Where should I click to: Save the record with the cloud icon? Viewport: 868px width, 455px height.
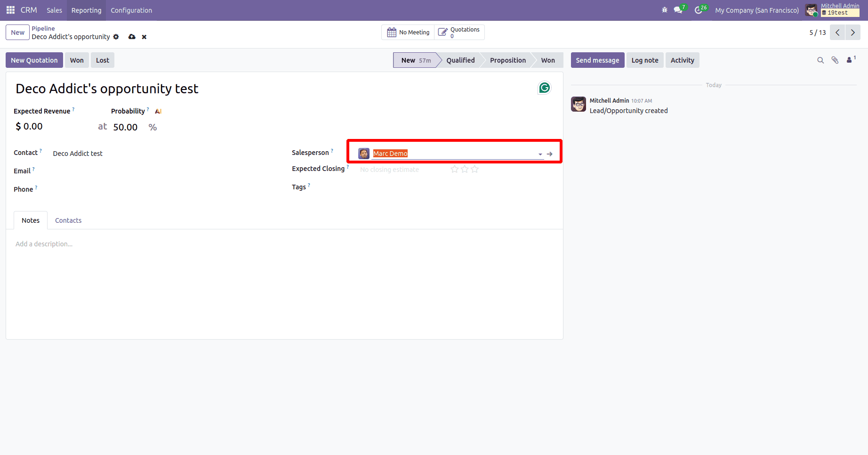point(132,37)
